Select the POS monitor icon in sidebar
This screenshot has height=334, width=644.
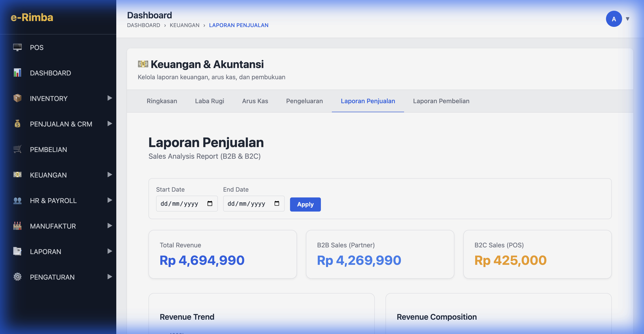point(17,47)
